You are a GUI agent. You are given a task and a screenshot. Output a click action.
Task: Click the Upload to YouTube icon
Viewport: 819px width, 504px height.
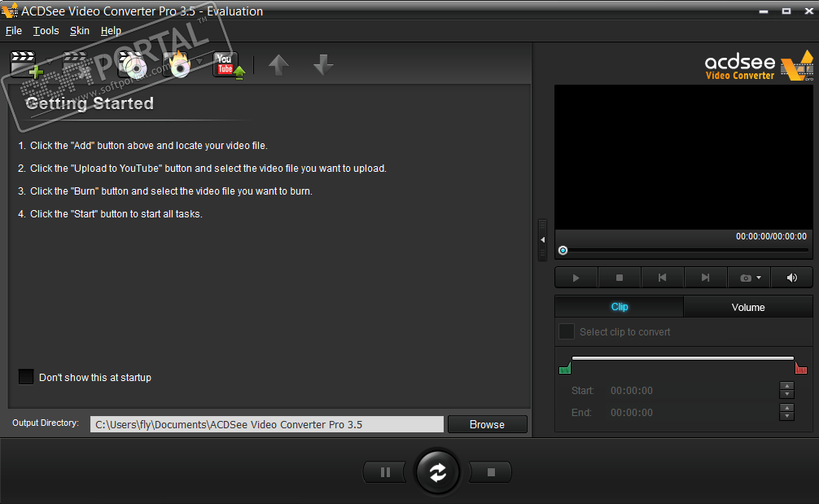click(228, 65)
